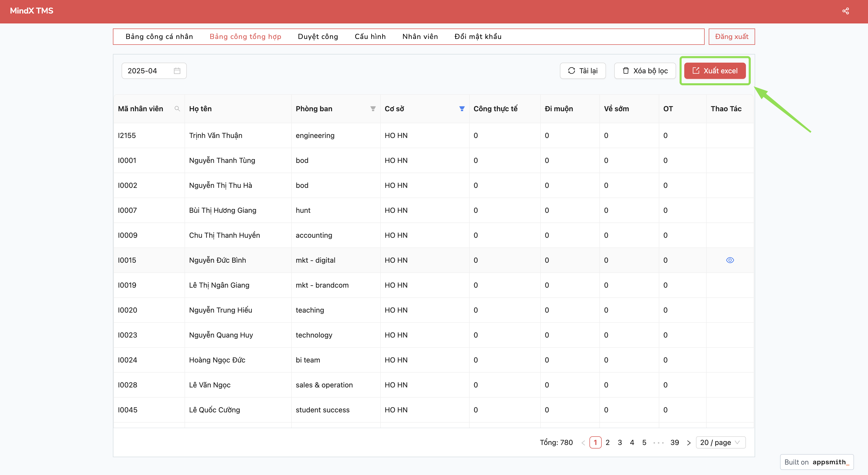Click the search icon in Mã nhân viên column
Viewport: 868px width, 475px height.
click(x=177, y=109)
